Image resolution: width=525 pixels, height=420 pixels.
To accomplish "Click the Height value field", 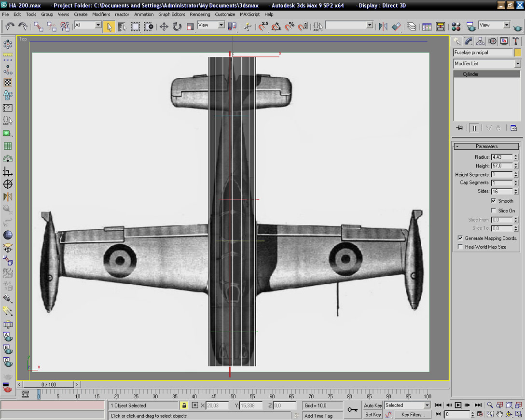I will (502, 166).
